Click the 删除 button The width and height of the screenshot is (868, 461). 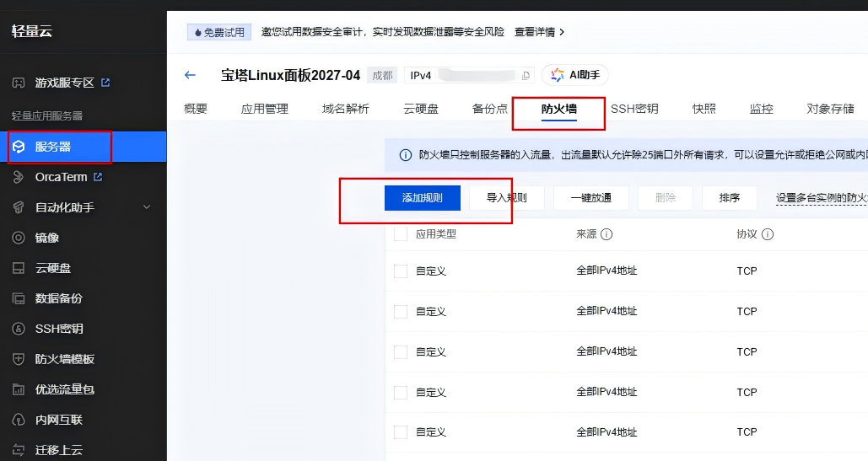665,198
